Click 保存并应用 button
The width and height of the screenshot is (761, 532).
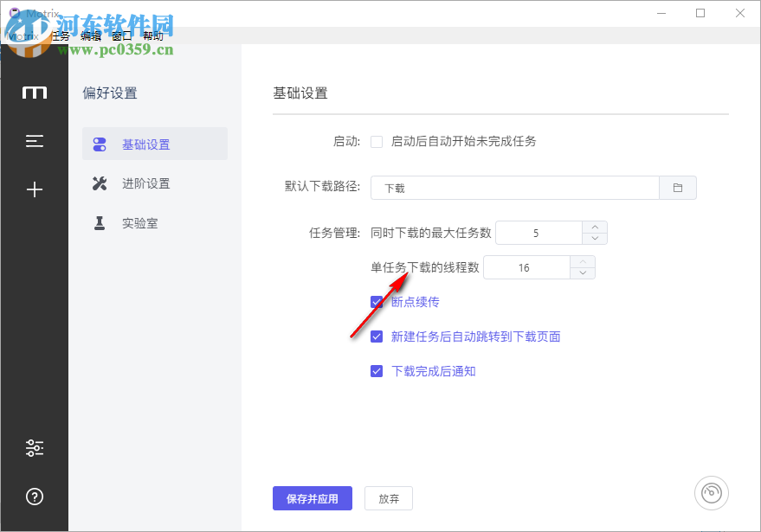coord(312,498)
